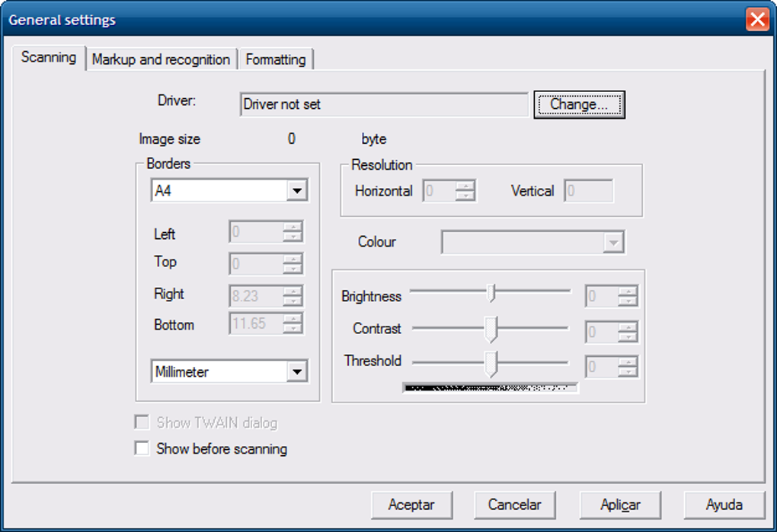777x532 pixels.
Task: Toggle Show TWAIN dialog checkbox
Action: click(x=142, y=422)
